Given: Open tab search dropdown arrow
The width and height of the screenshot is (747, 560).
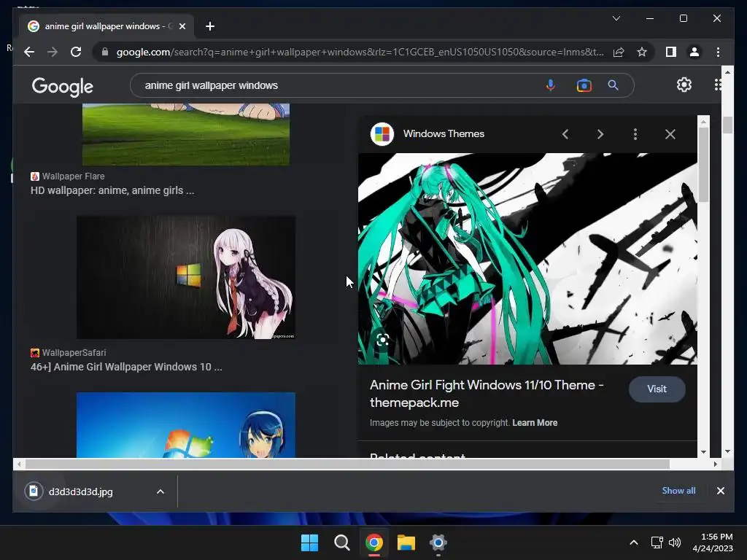Looking at the screenshot, I should click(616, 18).
